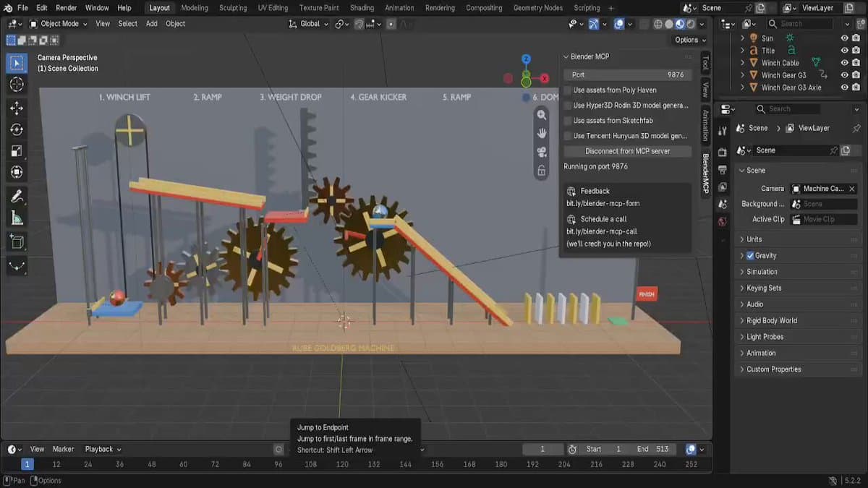Collapse the Blender MCP panel
The height and width of the screenshot is (488, 868).
click(566, 56)
